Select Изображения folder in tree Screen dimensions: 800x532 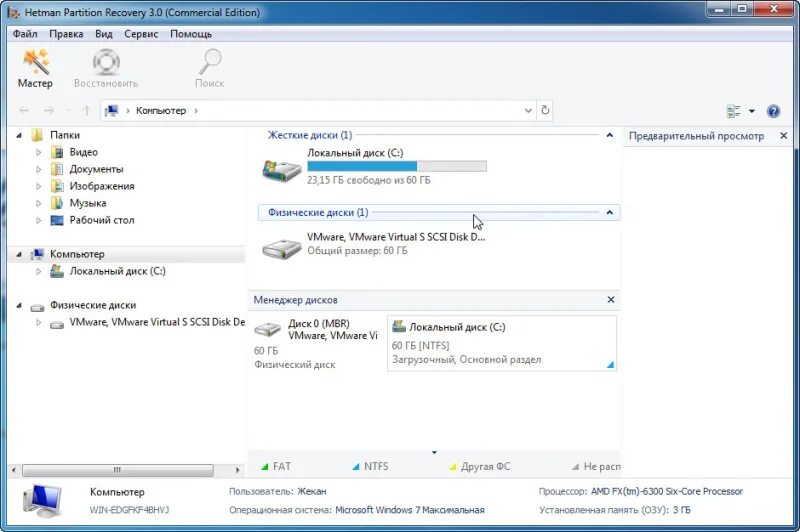point(102,186)
